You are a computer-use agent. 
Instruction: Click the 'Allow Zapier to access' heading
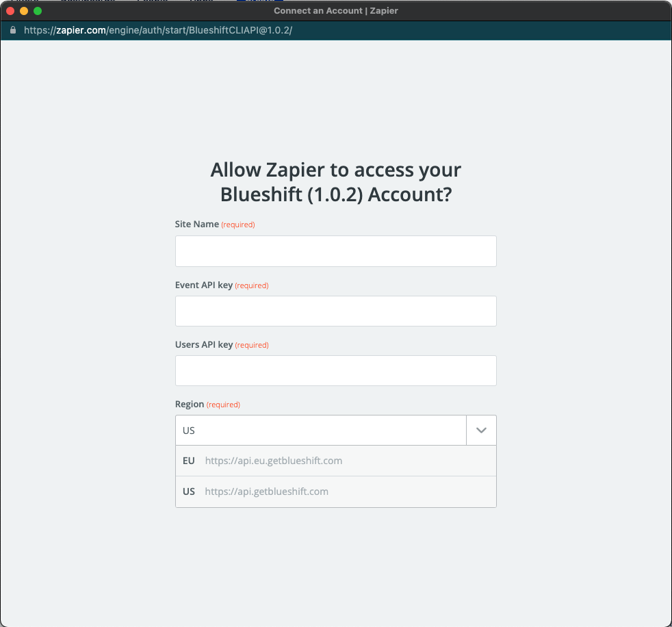(x=335, y=181)
